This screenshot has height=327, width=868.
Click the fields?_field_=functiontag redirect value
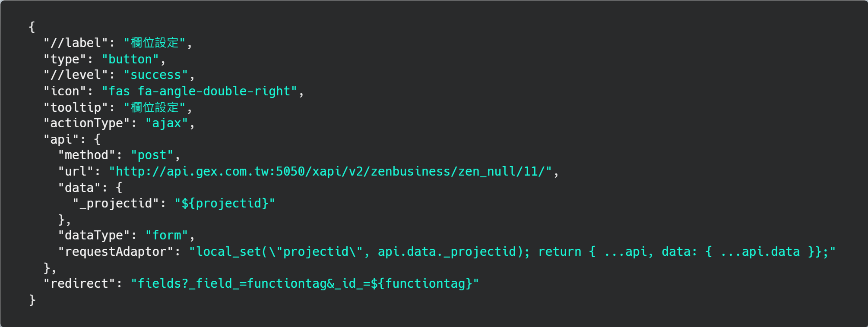(305, 283)
